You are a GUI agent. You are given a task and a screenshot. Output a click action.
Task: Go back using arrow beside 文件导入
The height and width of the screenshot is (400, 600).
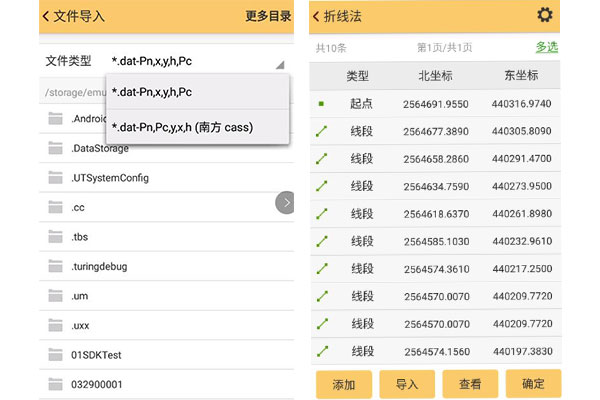(x=47, y=16)
